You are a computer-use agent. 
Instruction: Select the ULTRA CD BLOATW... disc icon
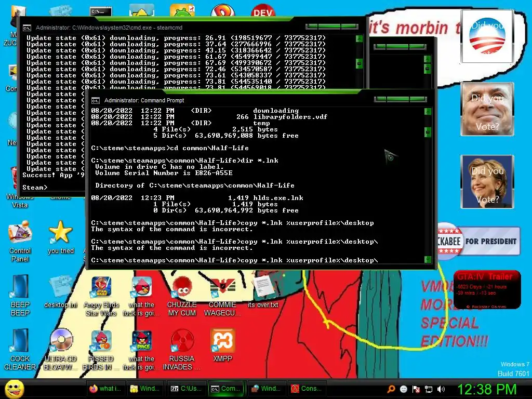pos(61,350)
